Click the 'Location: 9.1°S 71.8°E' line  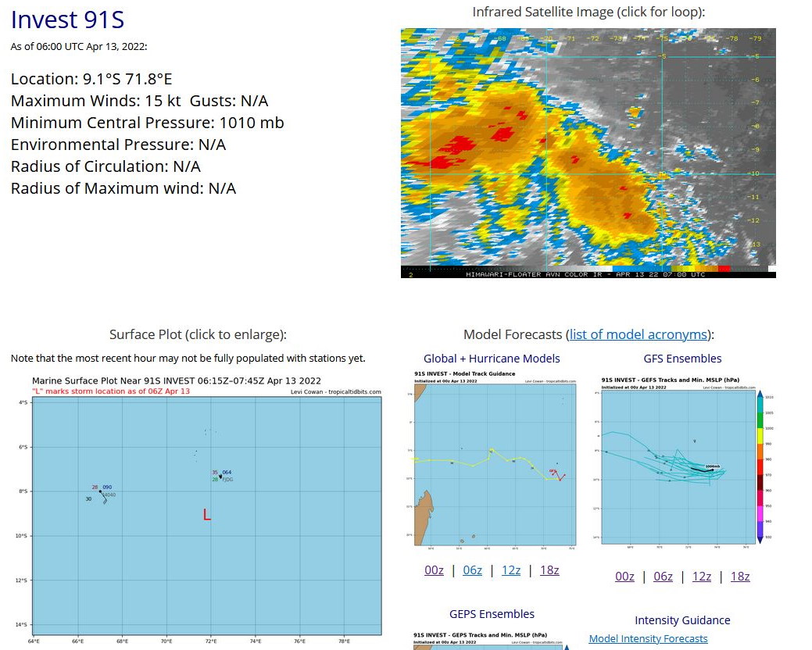tap(91, 79)
